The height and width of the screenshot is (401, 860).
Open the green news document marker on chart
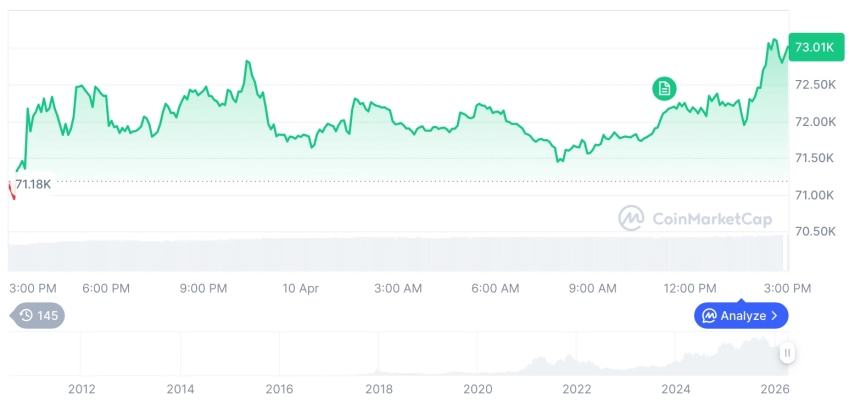point(664,89)
